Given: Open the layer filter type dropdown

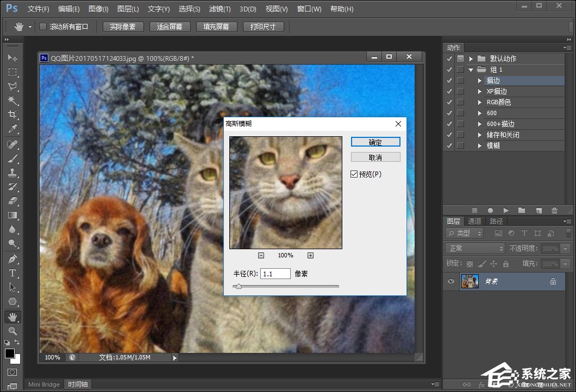Looking at the screenshot, I should point(465,233).
